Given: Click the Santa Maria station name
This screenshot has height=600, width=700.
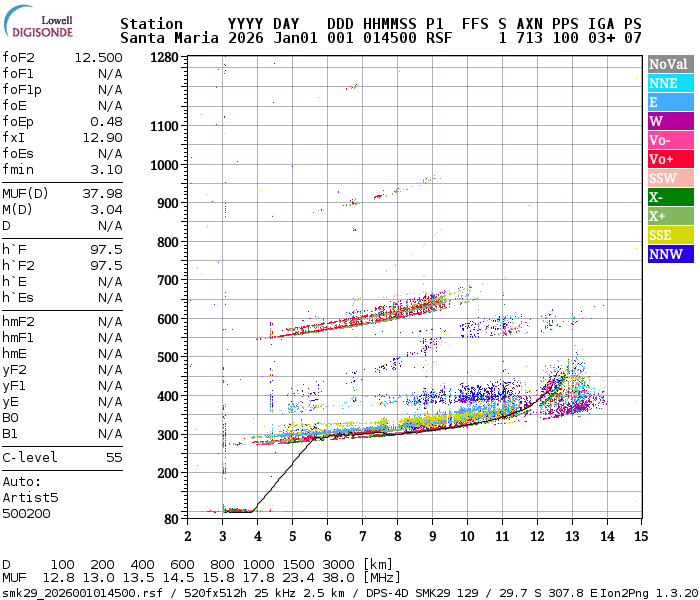Looking at the screenshot, I should click(169, 38).
